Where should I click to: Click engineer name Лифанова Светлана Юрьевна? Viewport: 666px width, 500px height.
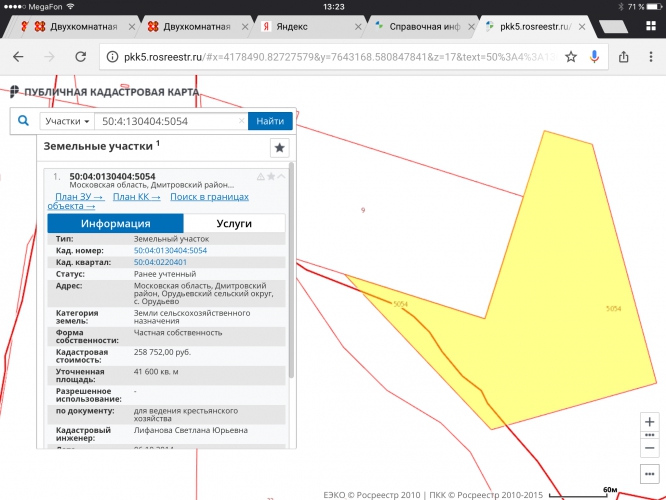pos(191,430)
